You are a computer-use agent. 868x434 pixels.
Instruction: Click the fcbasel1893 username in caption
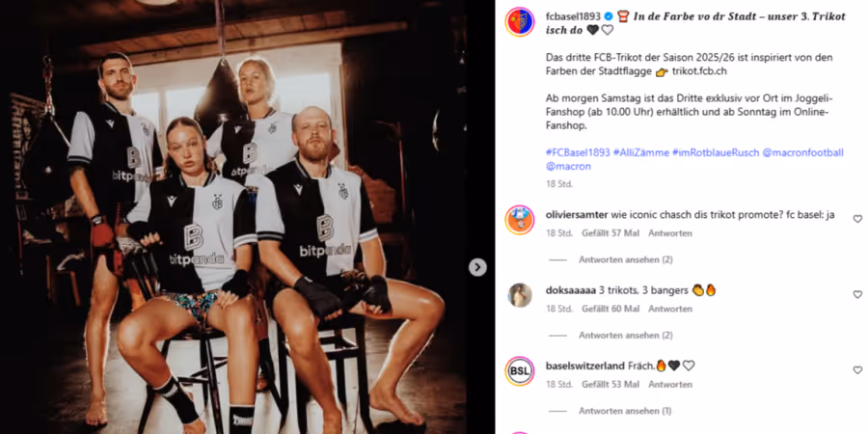574,16
